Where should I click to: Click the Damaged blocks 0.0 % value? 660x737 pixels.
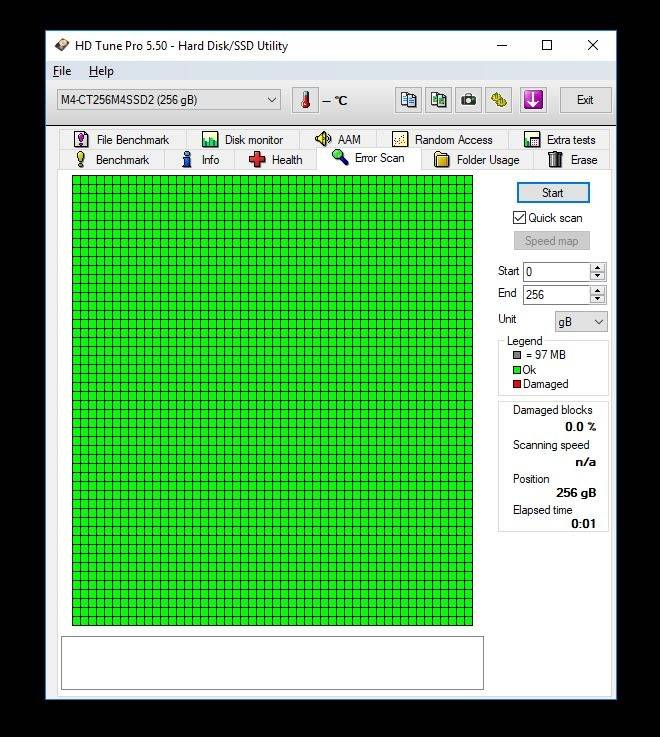tap(580, 427)
